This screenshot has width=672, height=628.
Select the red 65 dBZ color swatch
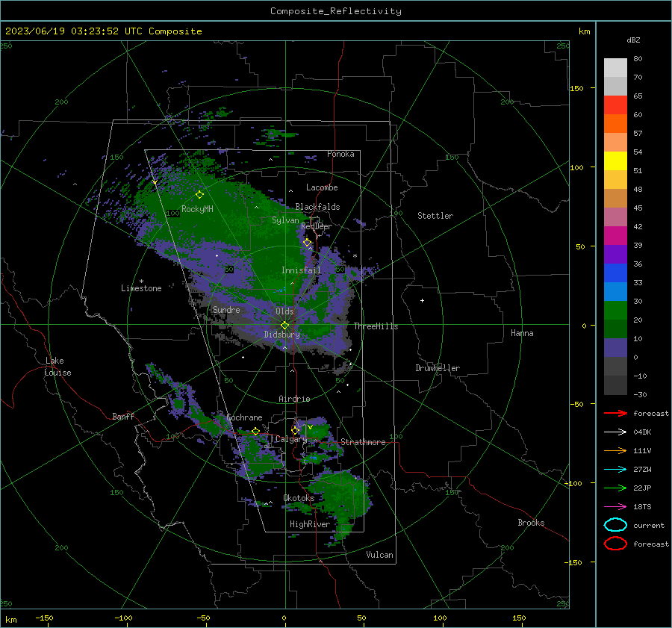click(x=615, y=105)
